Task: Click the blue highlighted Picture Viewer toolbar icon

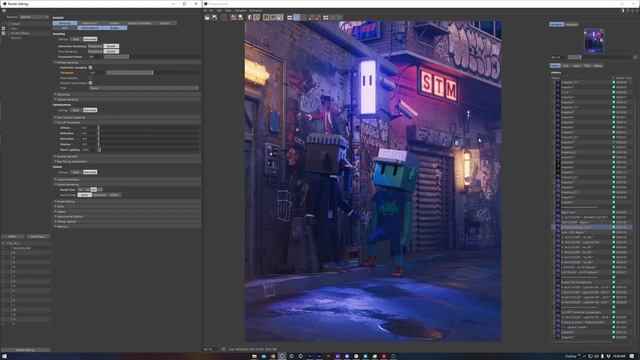Action: 297,17
